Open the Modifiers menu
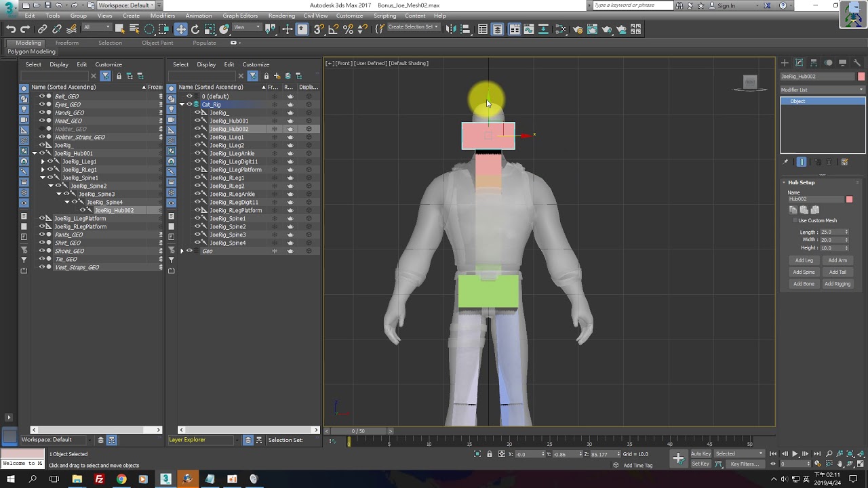 tap(163, 16)
